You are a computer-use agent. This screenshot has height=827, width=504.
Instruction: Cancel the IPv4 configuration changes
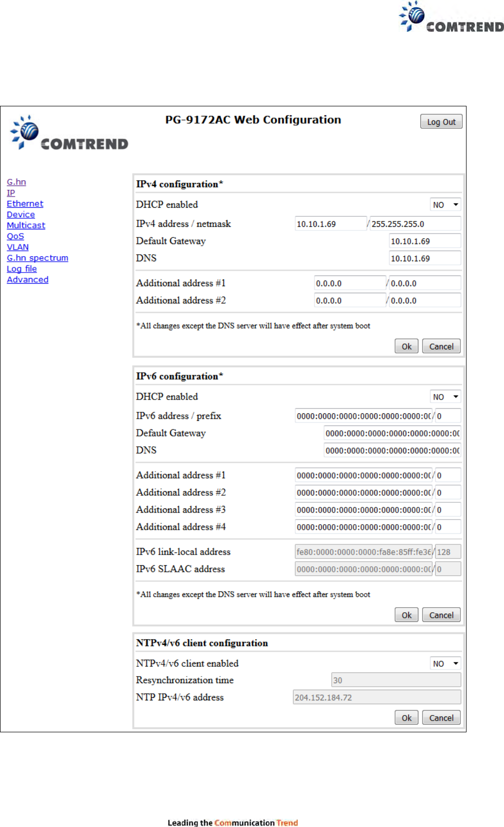441,346
